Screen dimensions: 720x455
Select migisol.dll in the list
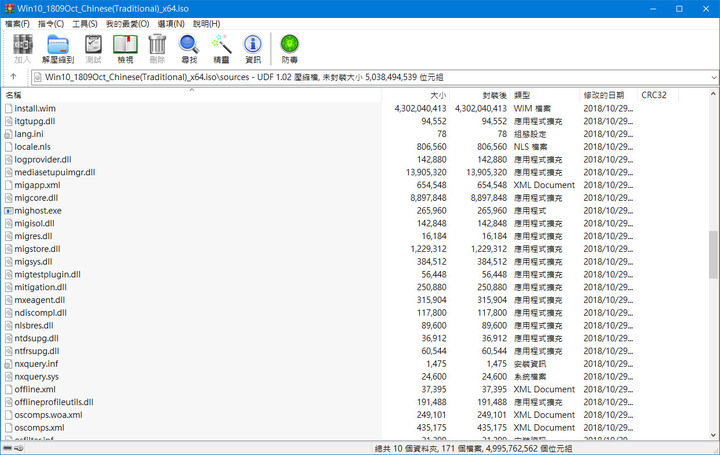coord(34,224)
